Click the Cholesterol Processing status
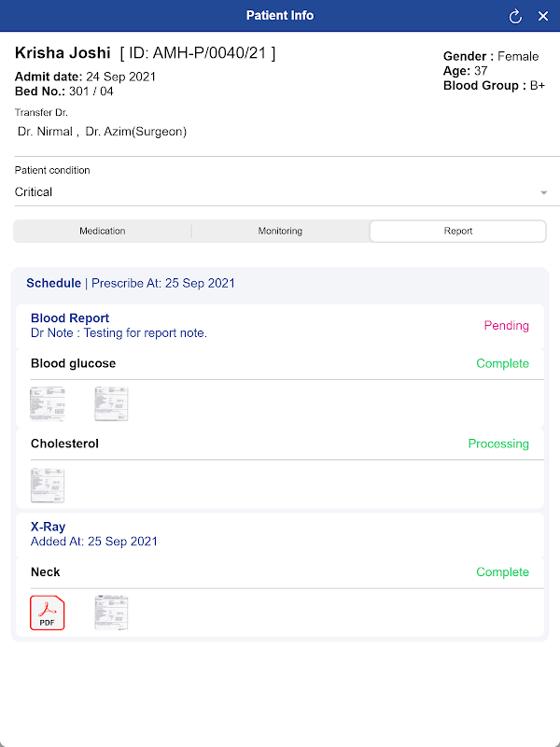Viewport: 560px width, 747px height. click(498, 444)
